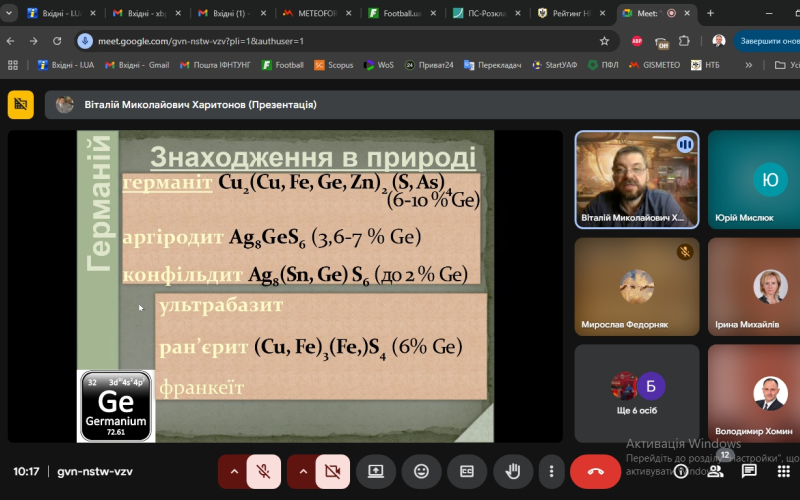800x500 pixels.
Task: Switch to the first 'Вхідні - I.UA' tab
Action: [x=62, y=13]
